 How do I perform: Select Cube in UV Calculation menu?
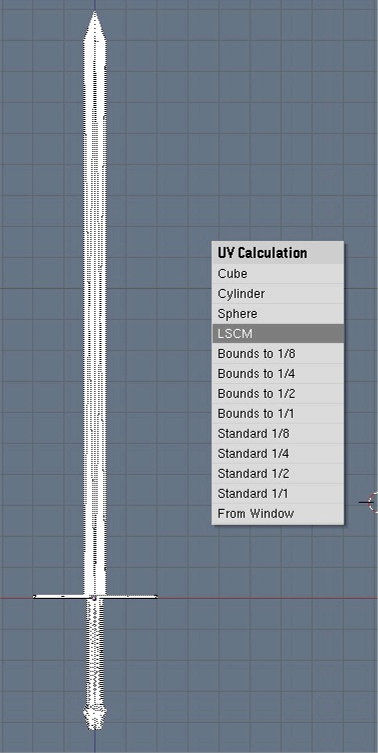(x=278, y=274)
